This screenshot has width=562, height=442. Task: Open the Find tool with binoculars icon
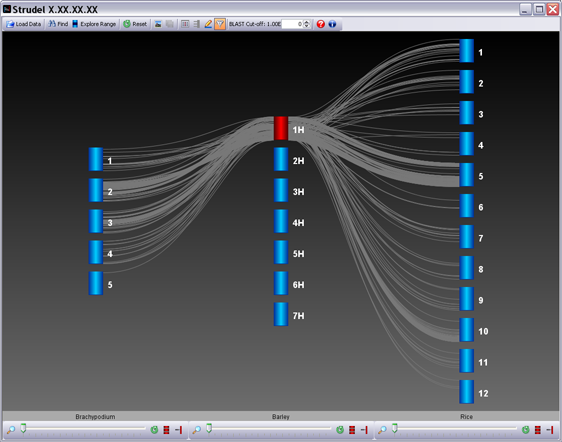point(58,24)
